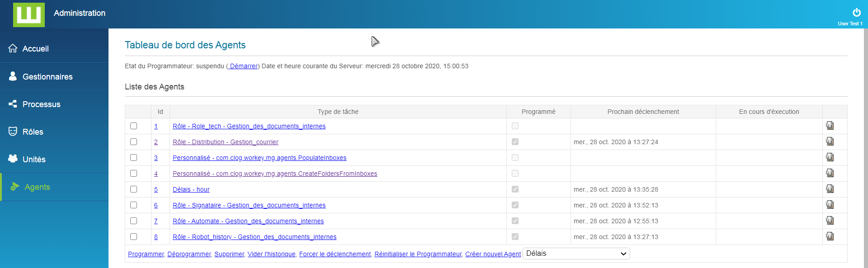Click the power logout icon

point(856,13)
